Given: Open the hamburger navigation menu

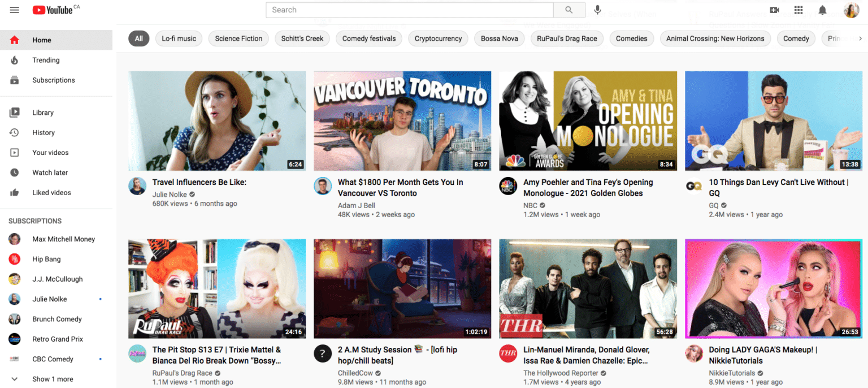Looking at the screenshot, I should [x=14, y=10].
